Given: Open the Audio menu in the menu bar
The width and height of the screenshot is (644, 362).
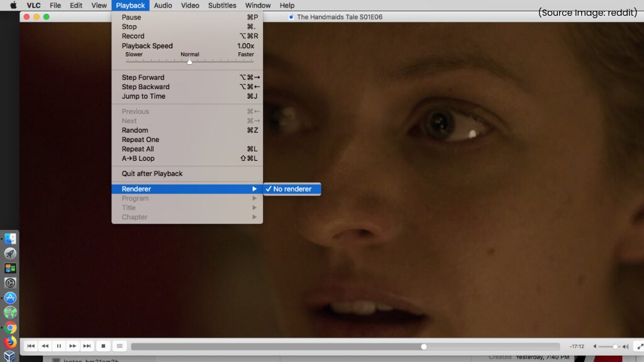Looking at the screenshot, I should click(163, 6).
